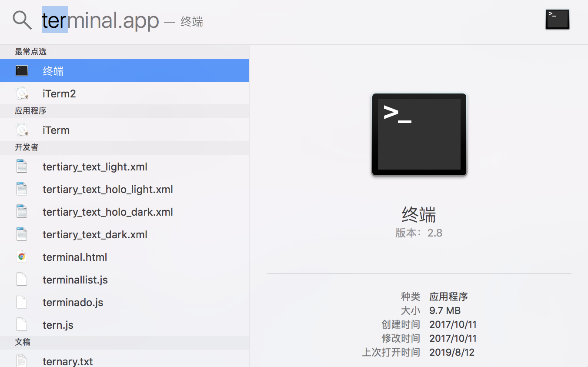This screenshot has height=367, width=588.
Task: Open terminallist.js result
Action: point(124,279)
